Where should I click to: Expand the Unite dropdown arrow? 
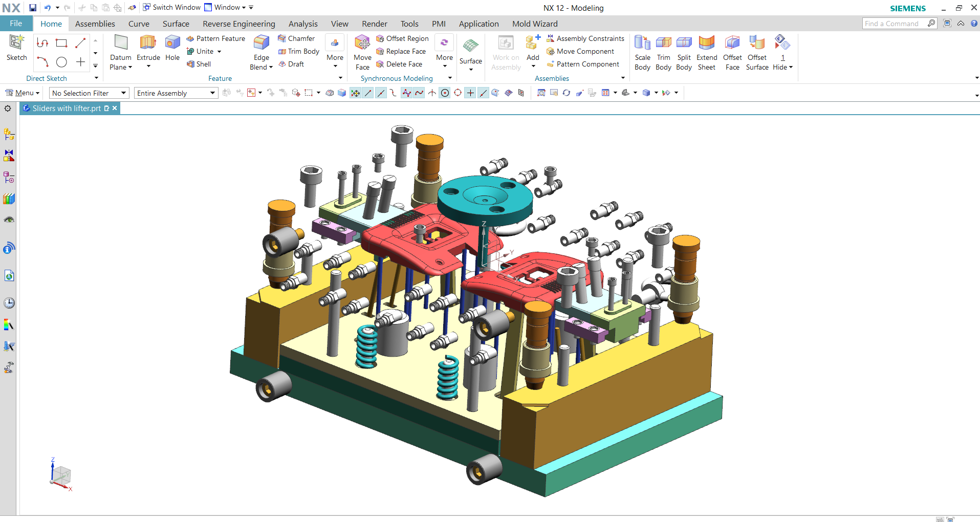click(x=219, y=52)
